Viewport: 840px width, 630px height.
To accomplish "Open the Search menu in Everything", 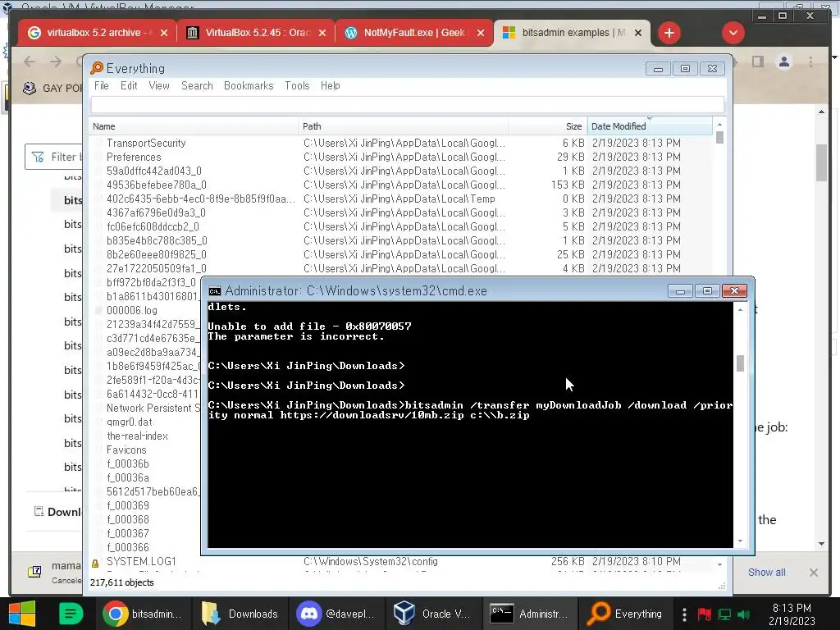I will click(x=197, y=85).
